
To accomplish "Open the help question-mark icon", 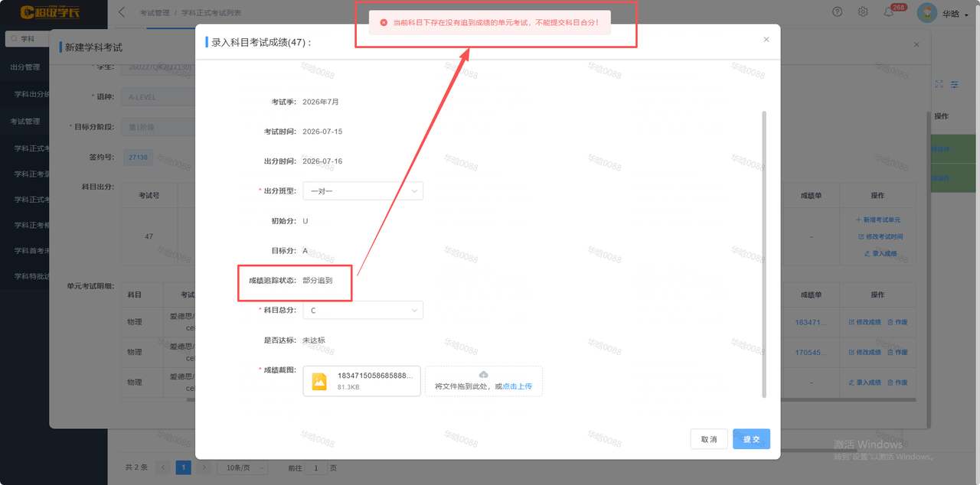I will pyautogui.click(x=838, y=11).
